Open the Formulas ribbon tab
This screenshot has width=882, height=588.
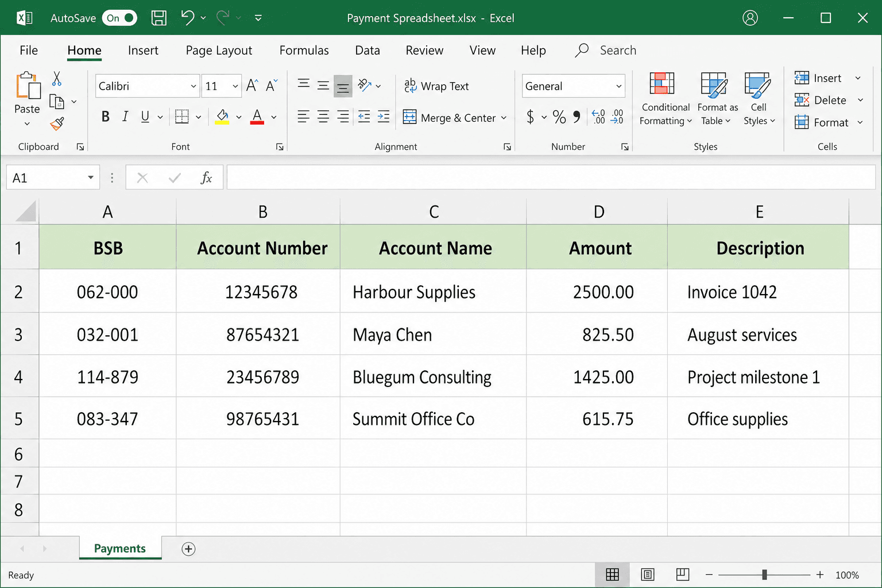point(304,51)
